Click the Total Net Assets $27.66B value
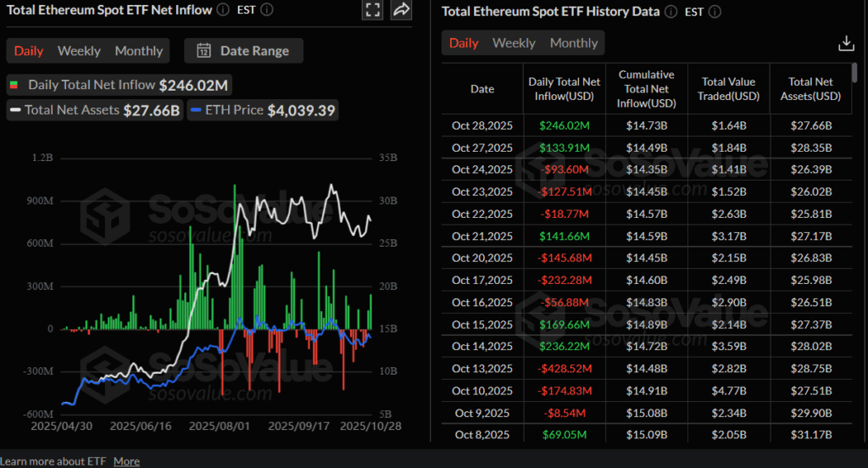Viewport: 868px width, 468px height. click(151, 110)
